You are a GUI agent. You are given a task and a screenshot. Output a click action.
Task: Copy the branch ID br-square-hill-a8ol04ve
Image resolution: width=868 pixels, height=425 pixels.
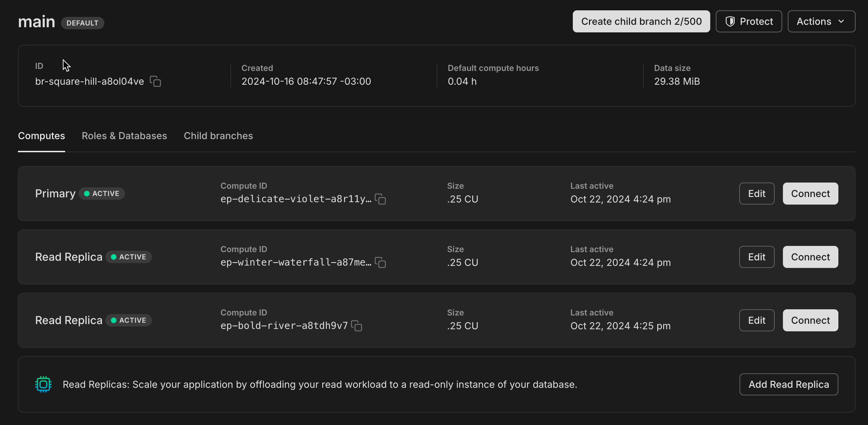tap(155, 82)
